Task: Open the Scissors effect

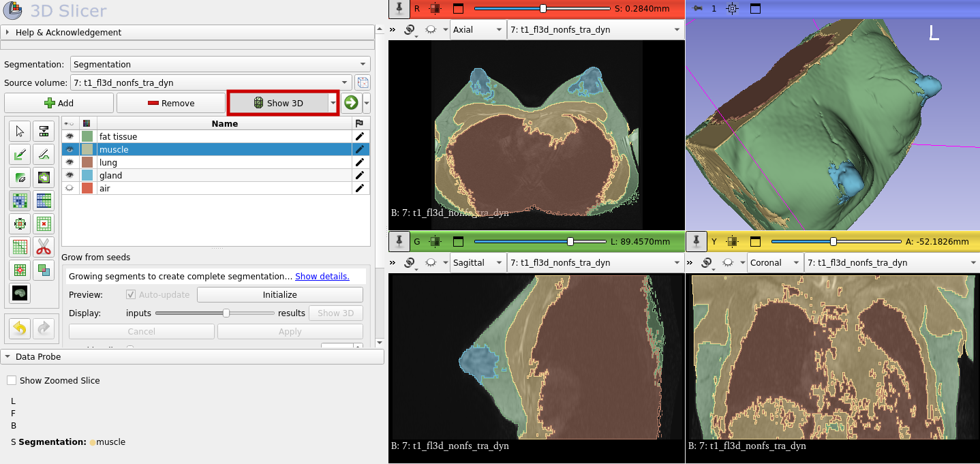Action: 44,247
